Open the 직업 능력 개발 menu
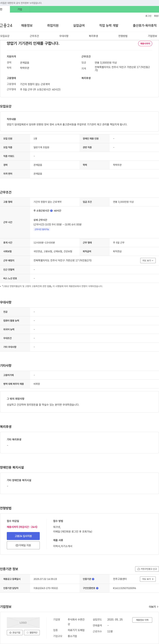Viewport: 159px width, 644px height. coord(109,26)
